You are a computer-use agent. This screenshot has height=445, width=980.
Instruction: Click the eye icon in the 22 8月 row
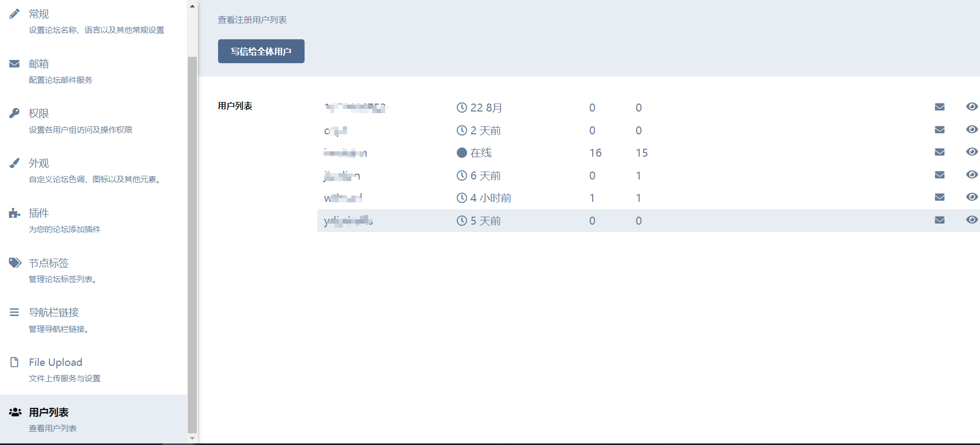tap(972, 107)
